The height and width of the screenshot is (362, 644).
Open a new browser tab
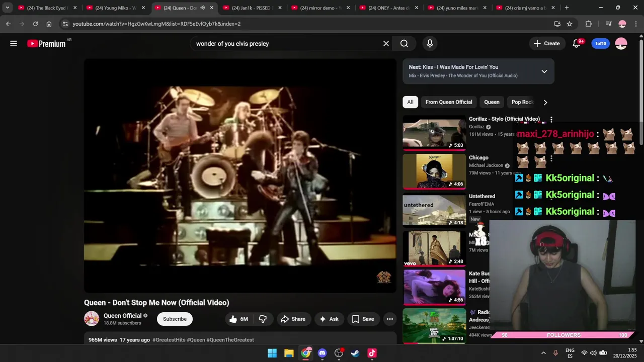coord(567,8)
